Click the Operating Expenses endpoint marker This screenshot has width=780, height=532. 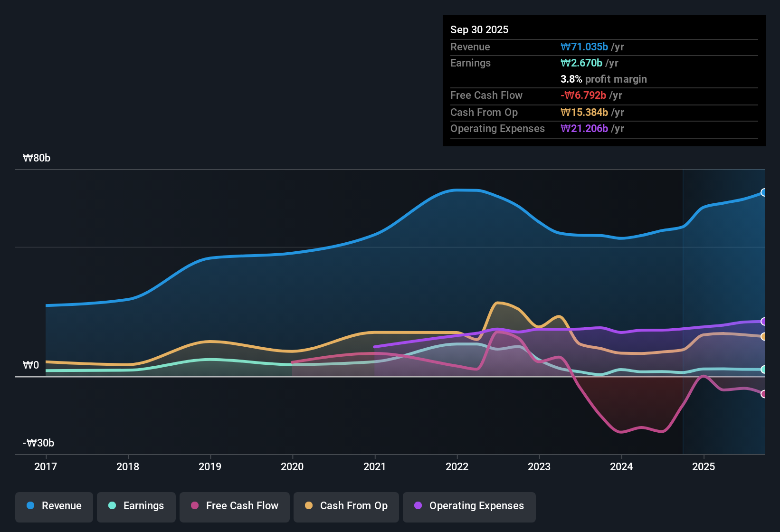(764, 322)
